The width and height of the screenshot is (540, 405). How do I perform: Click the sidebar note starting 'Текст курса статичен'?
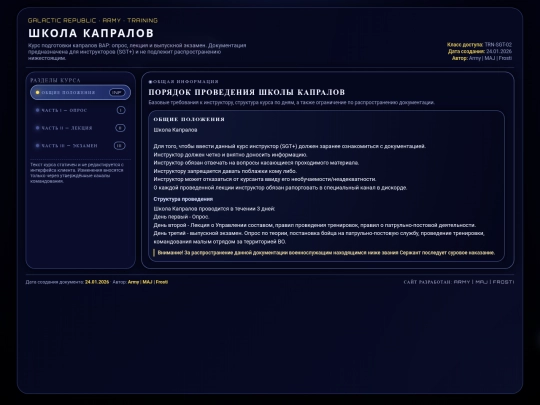coord(77,173)
